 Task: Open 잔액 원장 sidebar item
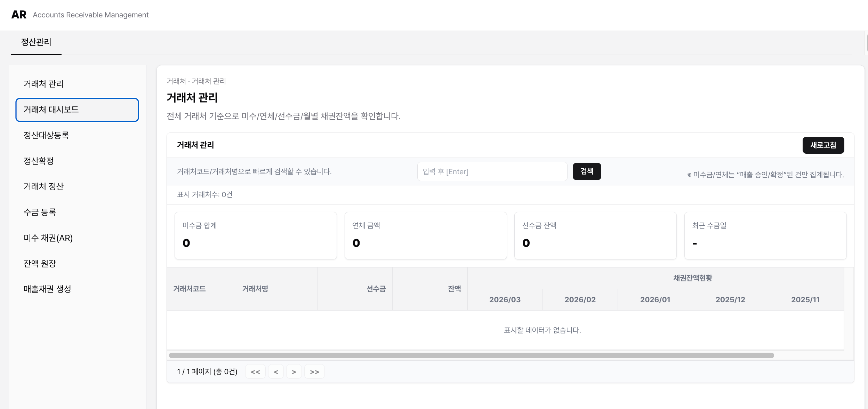coord(40,264)
